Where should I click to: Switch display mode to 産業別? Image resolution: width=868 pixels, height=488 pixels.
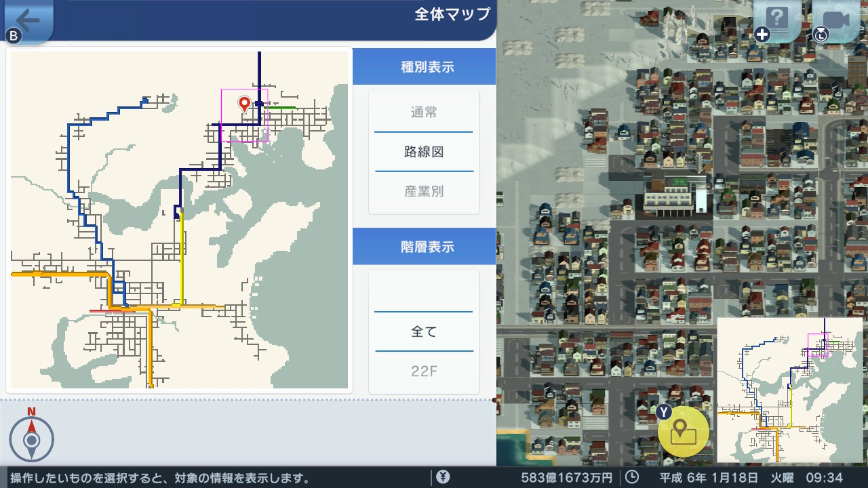(423, 190)
